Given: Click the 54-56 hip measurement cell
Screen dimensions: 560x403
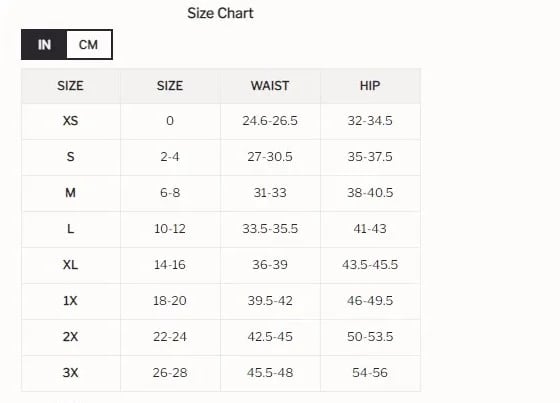Looking at the screenshot, I should click(370, 373).
